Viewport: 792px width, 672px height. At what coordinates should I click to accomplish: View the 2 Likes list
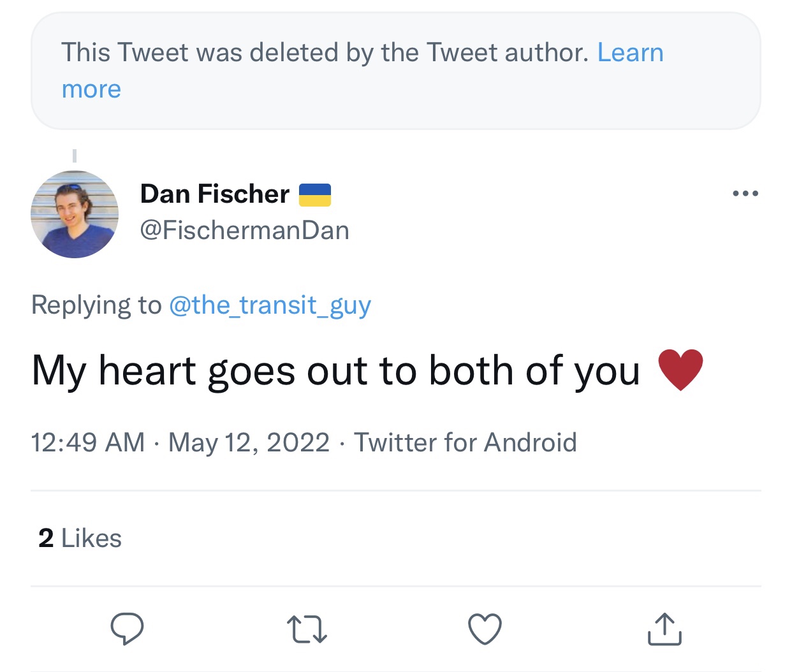tap(80, 538)
